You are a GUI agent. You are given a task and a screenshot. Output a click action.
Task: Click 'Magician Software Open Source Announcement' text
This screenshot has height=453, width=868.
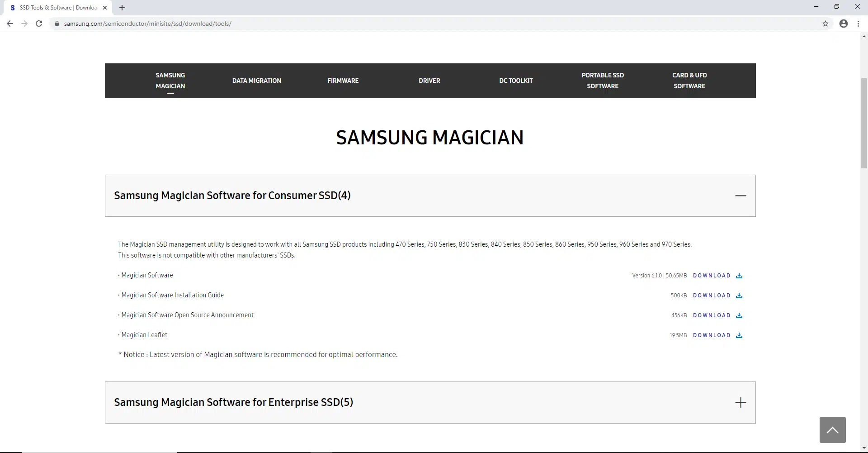(187, 315)
